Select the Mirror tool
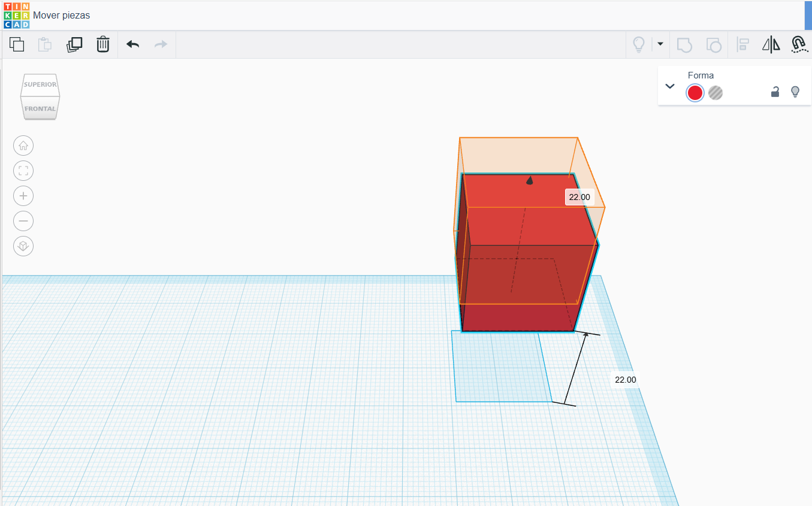The image size is (812, 506). click(771, 44)
